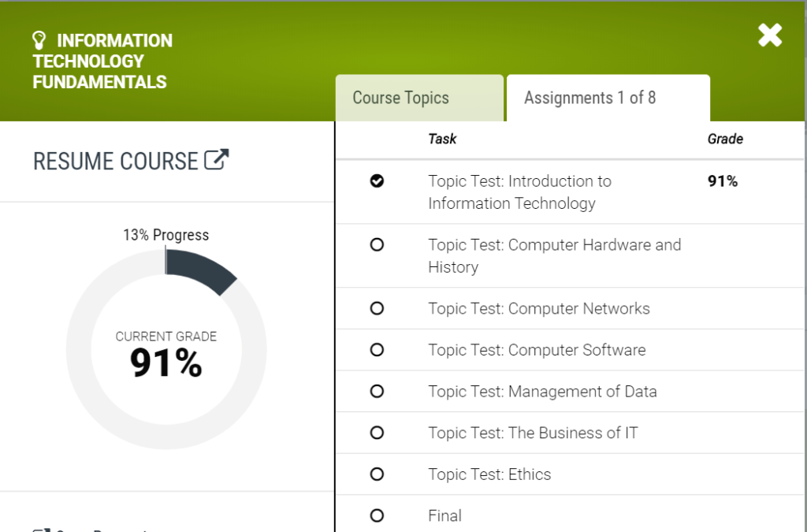Open the Assignments 1 of 8 tab
Viewport: 807px width, 532px height.
coord(608,98)
